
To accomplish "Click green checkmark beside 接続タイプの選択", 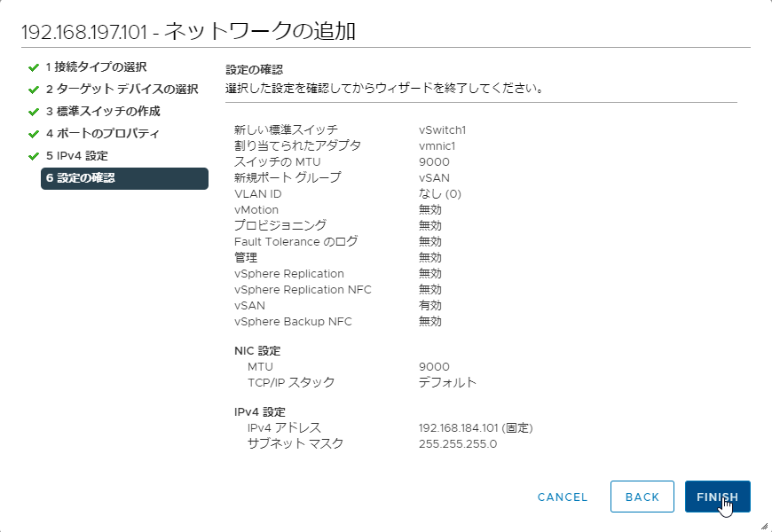I will pos(34,67).
